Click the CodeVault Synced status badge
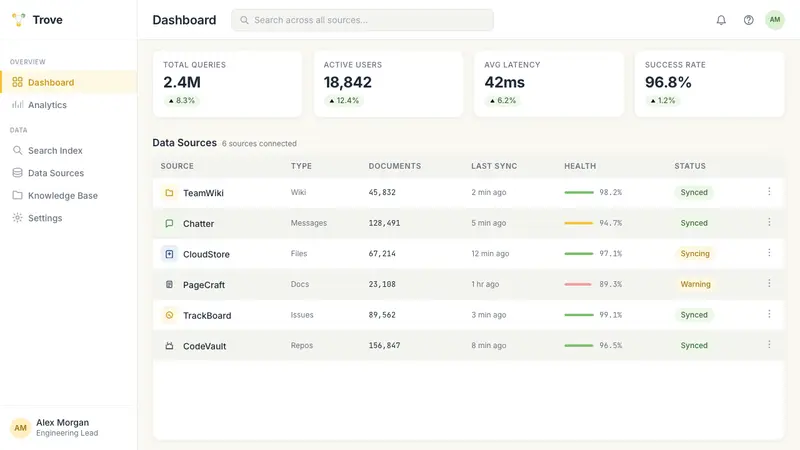 coord(694,345)
